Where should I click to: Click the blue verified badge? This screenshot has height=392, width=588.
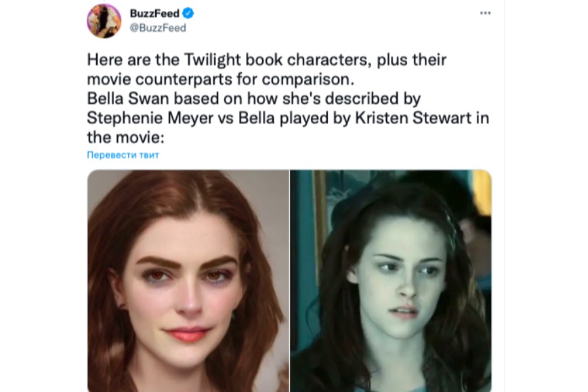(x=188, y=14)
